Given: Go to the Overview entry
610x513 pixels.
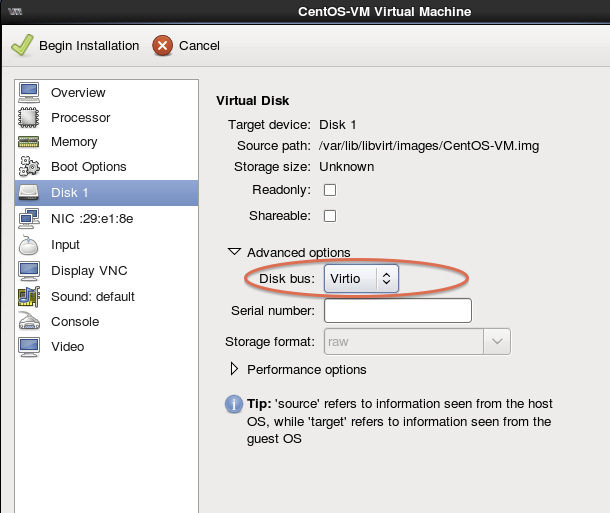Looking at the screenshot, I should tap(78, 92).
